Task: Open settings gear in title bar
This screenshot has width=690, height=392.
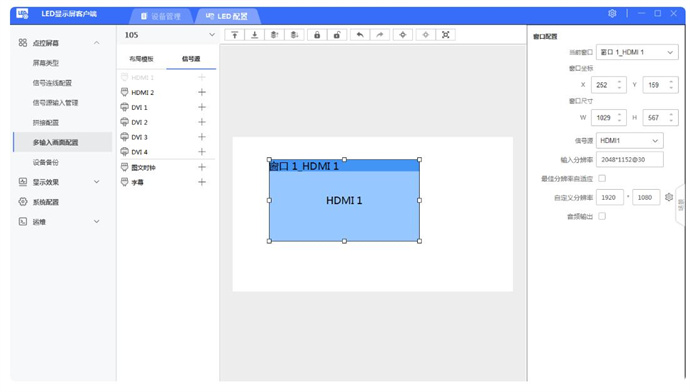Action: point(612,14)
